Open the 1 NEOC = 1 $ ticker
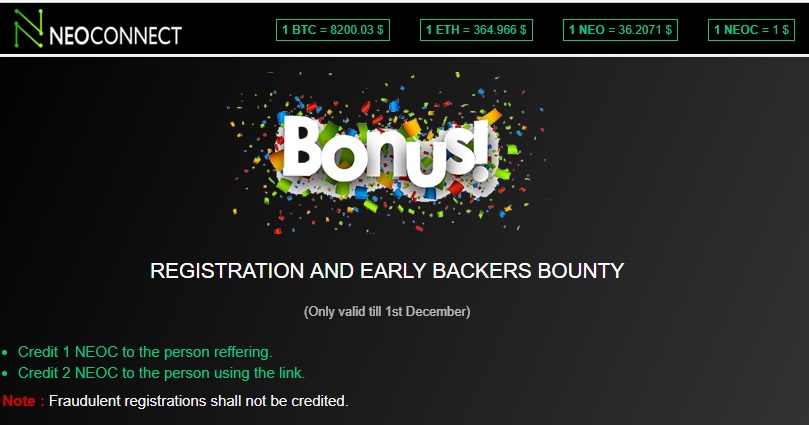This screenshot has height=425, width=809. 751,30
